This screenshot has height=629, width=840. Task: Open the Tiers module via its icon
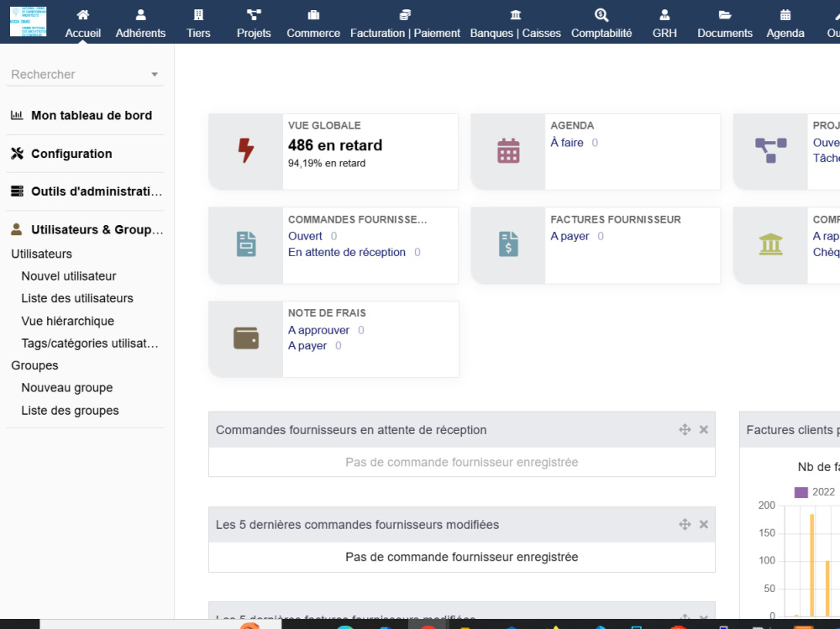(x=198, y=21)
